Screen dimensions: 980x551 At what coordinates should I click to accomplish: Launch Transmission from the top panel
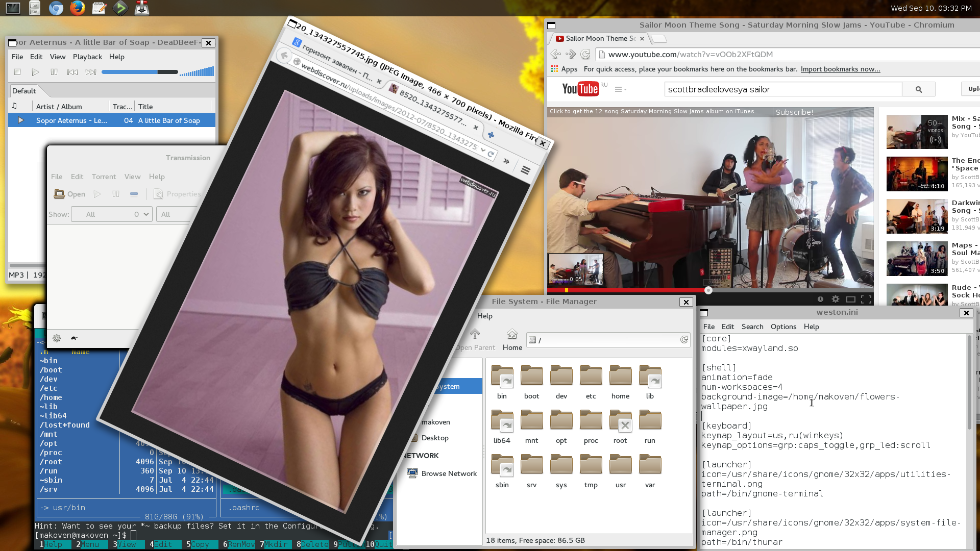[x=142, y=8]
